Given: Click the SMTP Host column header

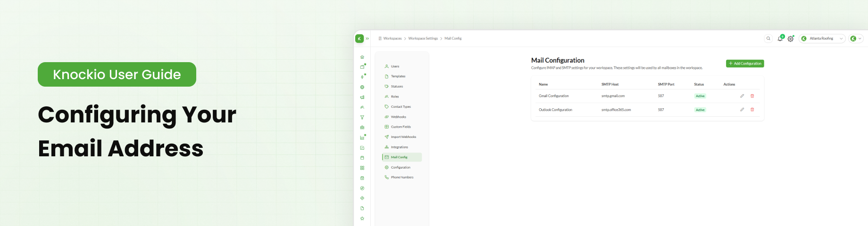Looking at the screenshot, I should coord(610,84).
